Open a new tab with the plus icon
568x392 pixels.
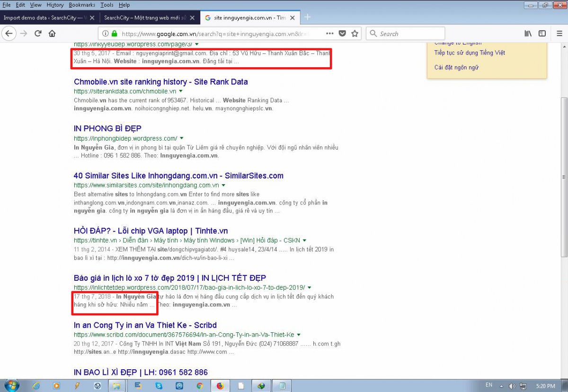[x=308, y=17]
